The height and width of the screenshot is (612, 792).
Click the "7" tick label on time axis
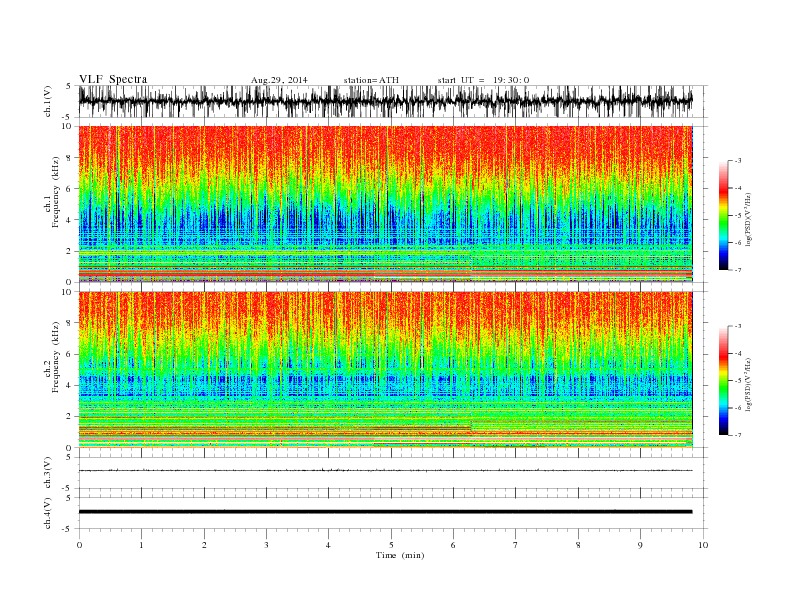click(x=516, y=545)
